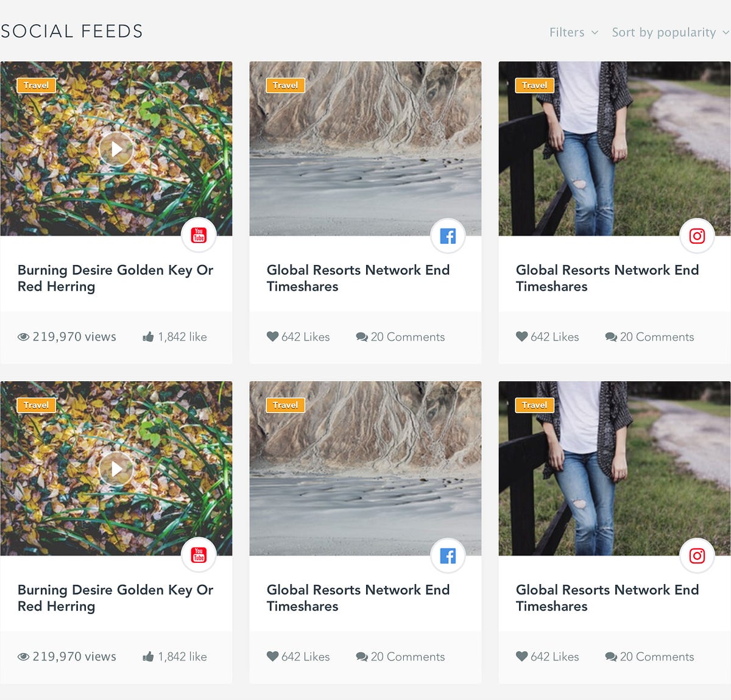Open the Filters dropdown
Image resolution: width=731 pixels, height=700 pixels.
[574, 32]
